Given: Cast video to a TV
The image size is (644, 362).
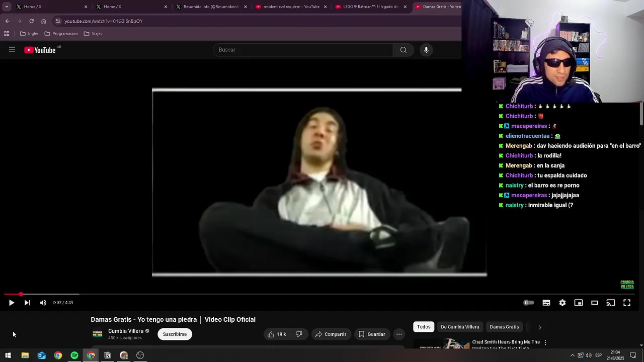Looking at the screenshot, I should point(611,303).
